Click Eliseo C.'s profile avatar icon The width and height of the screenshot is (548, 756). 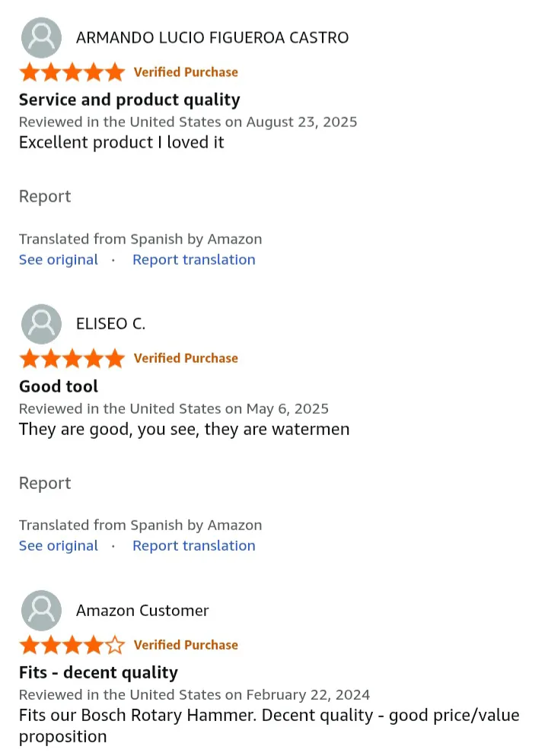click(x=41, y=323)
